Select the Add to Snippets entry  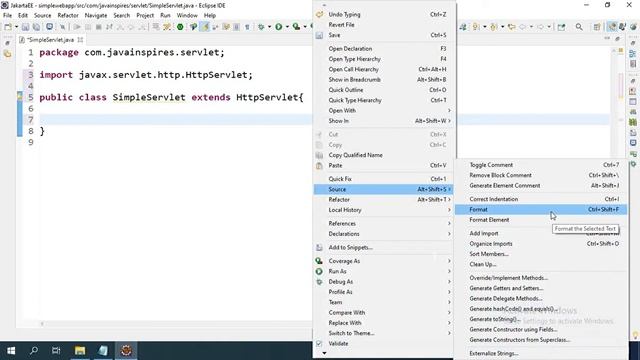384,247
